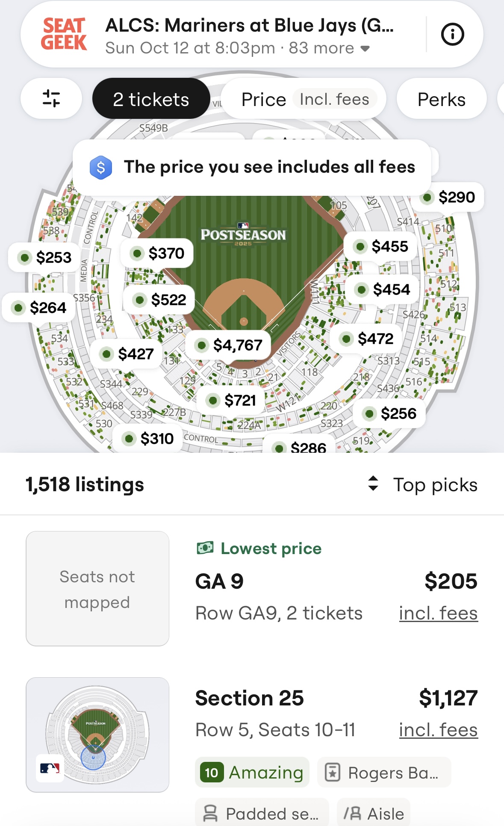Tap the event info icon
Viewport: 504px width, 826px height.
[x=452, y=34]
